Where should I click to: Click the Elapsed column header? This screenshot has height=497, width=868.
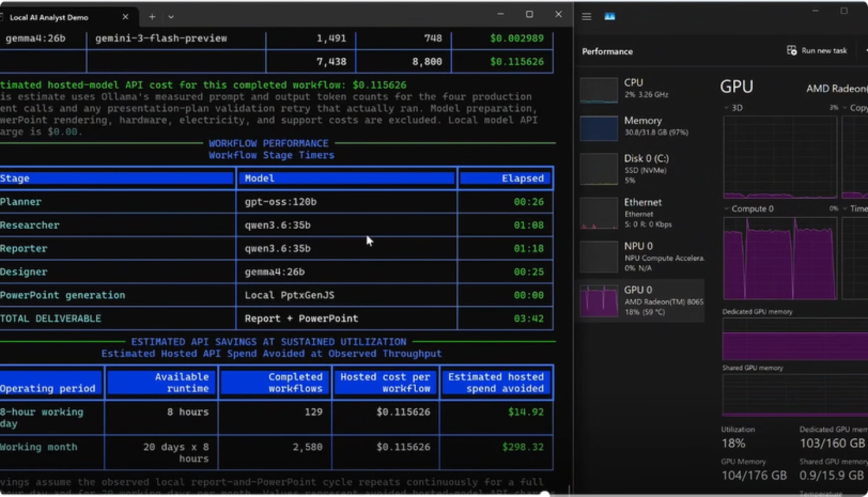pos(506,178)
